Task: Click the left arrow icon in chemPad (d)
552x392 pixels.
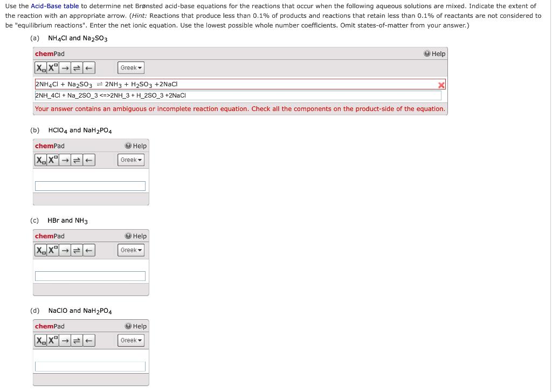Action: point(88,340)
